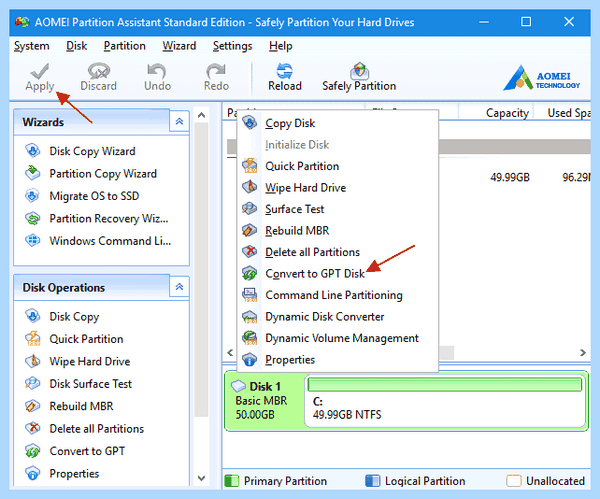Click the Wipe Hard Drive icon in Disk Operations
Screen dimensions: 600x499
tap(33, 361)
